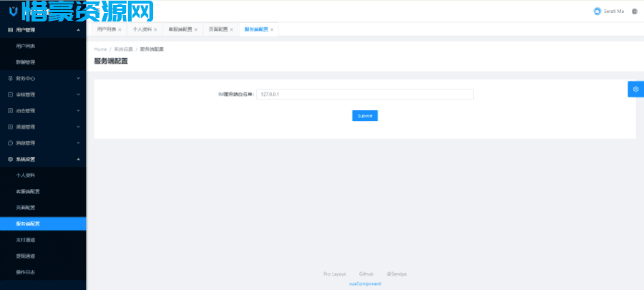This screenshot has width=644, height=290.
Task: Open the blue settings drawer gear button
Action: pos(636,89)
